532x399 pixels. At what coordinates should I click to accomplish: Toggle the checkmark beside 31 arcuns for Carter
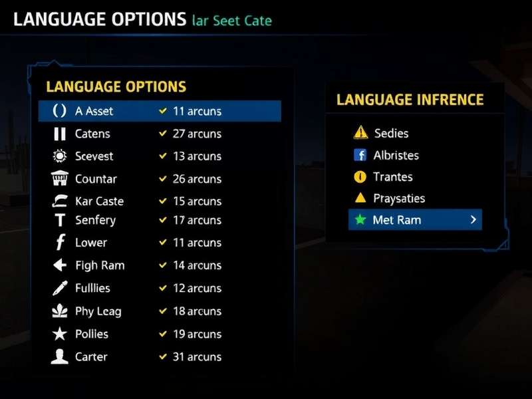[x=162, y=357]
